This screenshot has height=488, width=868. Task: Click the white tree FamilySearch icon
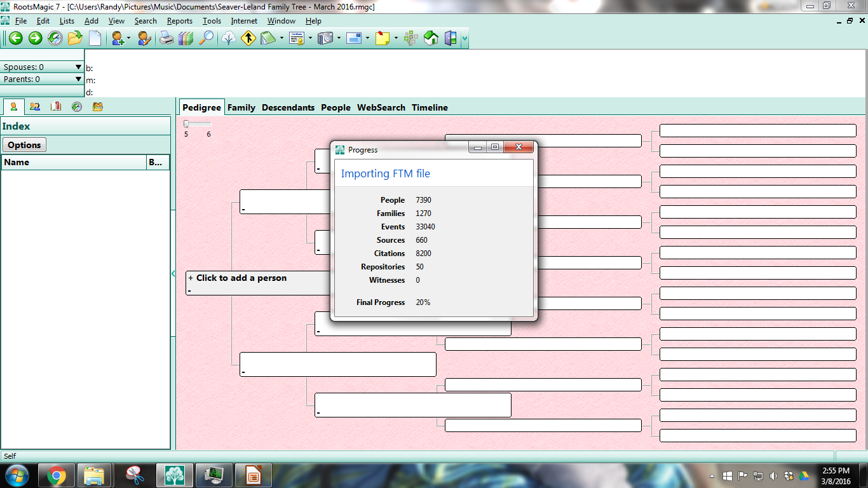point(228,38)
